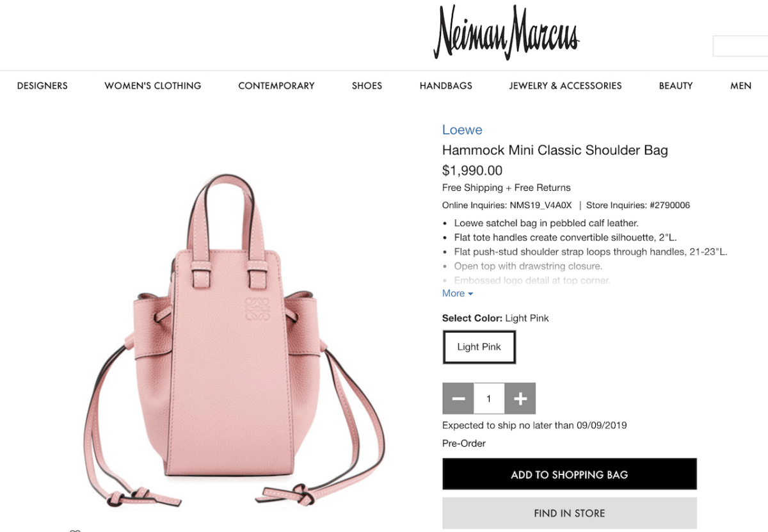This screenshot has height=532, width=768.
Task: Click the quantity input field
Action: [489, 399]
